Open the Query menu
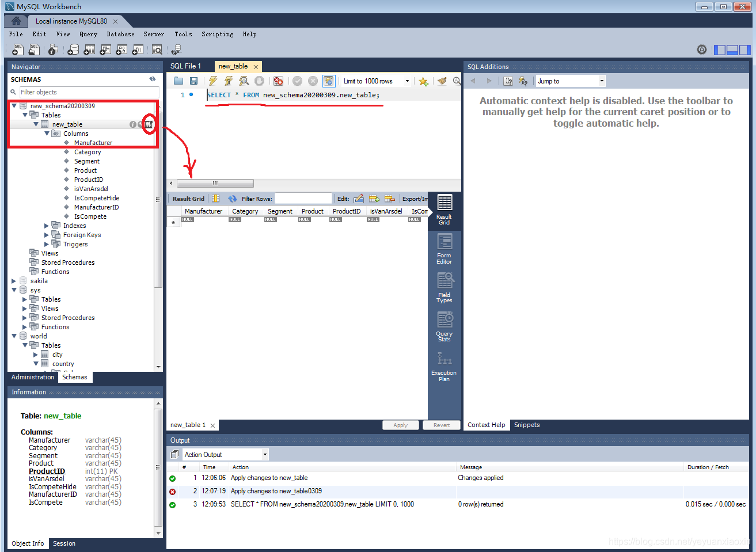The image size is (756, 552). click(88, 35)
